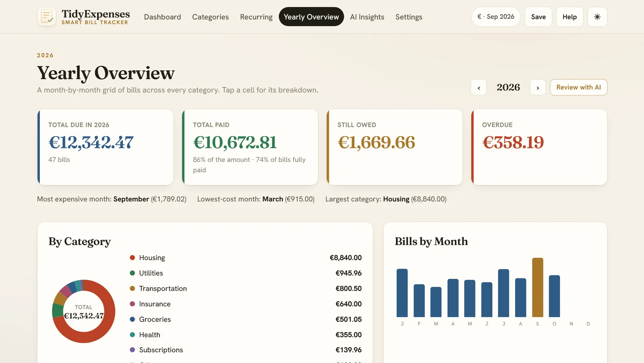
Task: Click the "By Category" heading
Action: point(80,242)
